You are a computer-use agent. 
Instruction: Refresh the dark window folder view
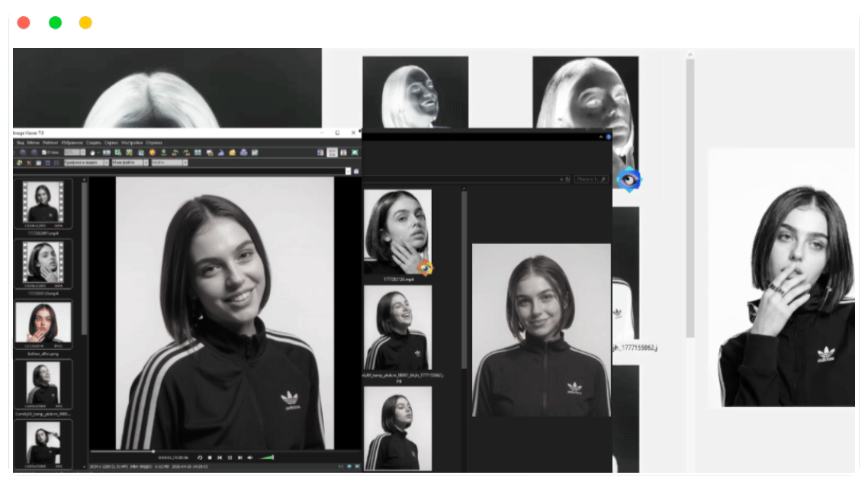pos(567,179)
